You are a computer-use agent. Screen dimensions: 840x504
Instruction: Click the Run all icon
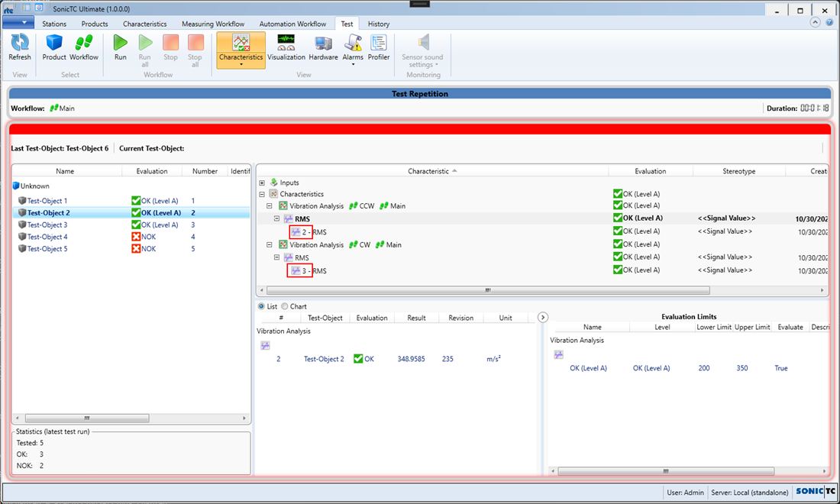point(144,43)
